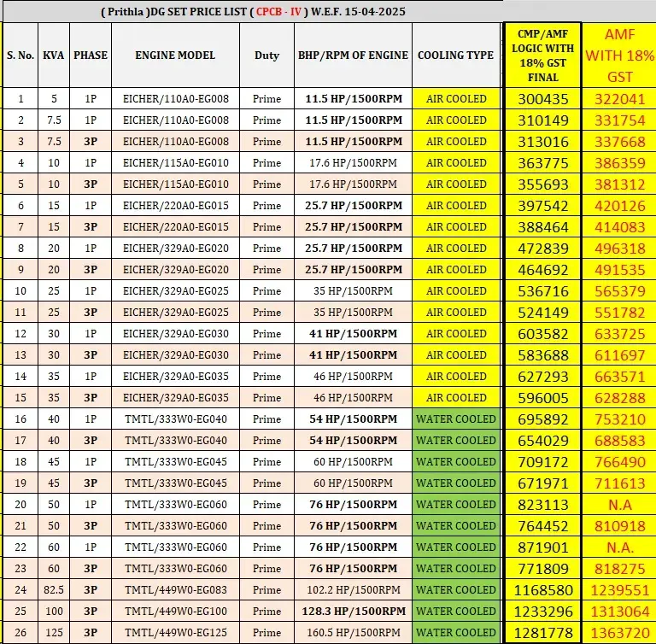This screenshot has width=656, height=644.
Task: Click the 'PHASE' column header
Action: [91, 56]
